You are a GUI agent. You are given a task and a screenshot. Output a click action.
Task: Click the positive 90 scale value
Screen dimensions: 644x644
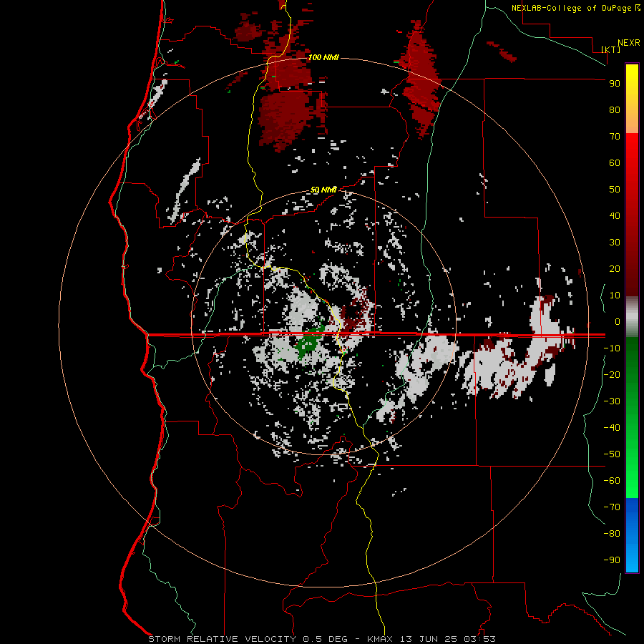click(x=615, y=84)
